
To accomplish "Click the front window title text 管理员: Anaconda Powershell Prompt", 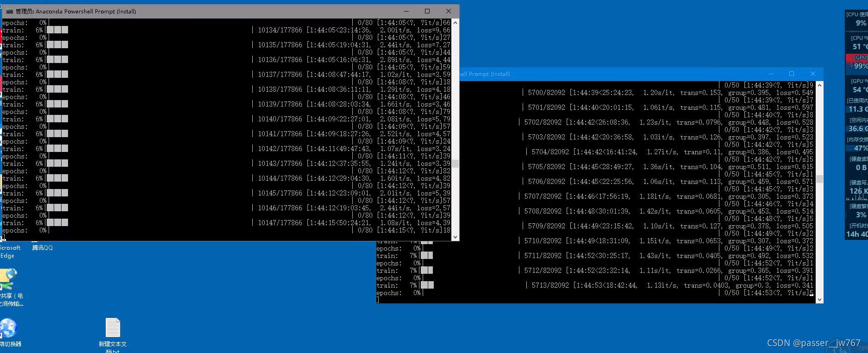I will 76,11.
